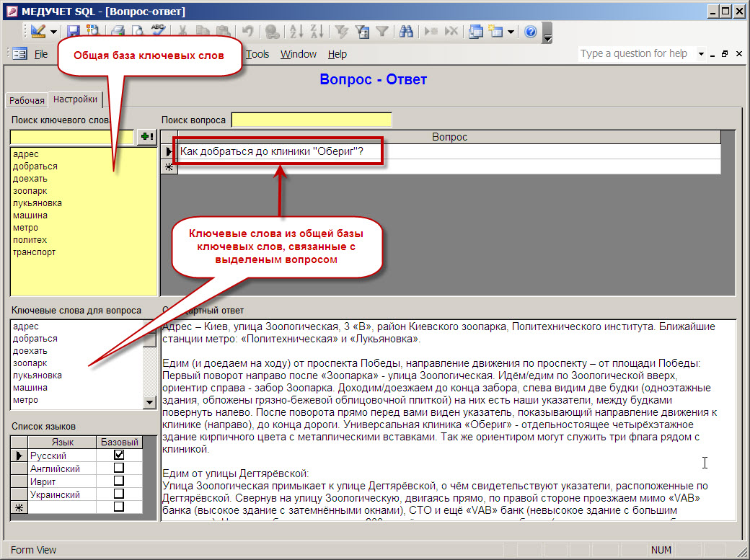The width and height of the screenshot is (750, 560).
Task: Click the Undo arrow icon
Action: (x=247, y=32)
